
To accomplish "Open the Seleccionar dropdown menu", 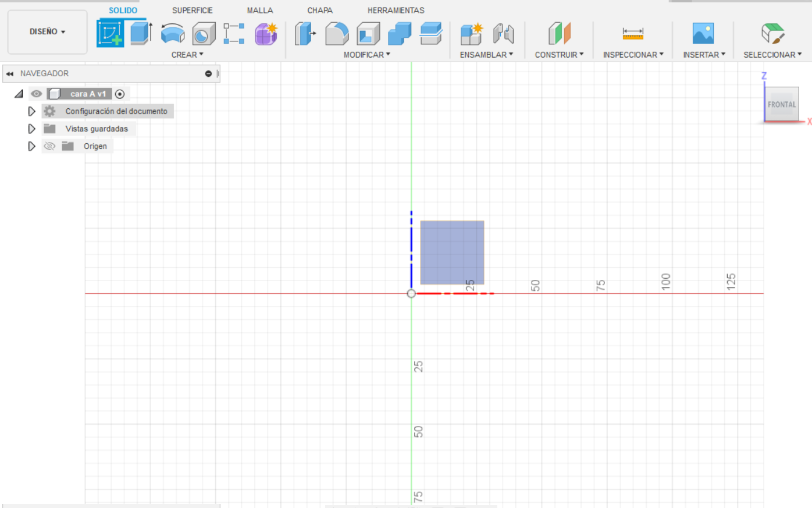I will pyautogui.click(x=772, y=55).
